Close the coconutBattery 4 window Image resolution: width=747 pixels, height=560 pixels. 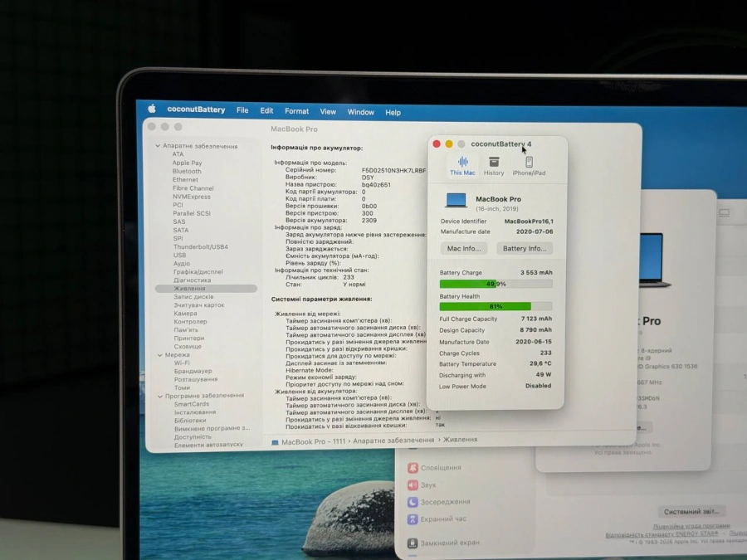(437, 144)
